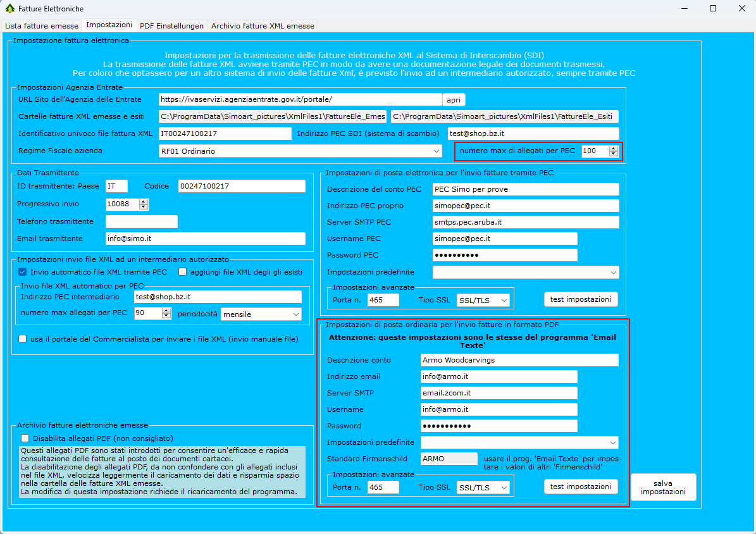Switch to Lista fatture emesse tab
Viewport: 756px width, 534px height.
point(42,25)
